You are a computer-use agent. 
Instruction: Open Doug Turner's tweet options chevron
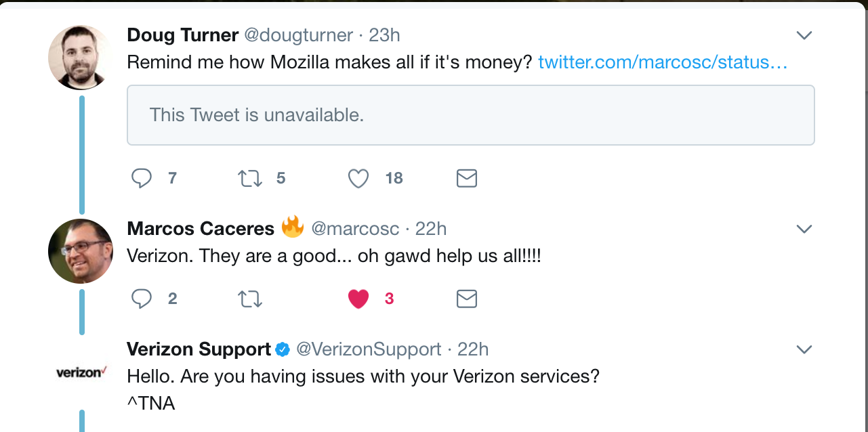(x=804, y=35)
